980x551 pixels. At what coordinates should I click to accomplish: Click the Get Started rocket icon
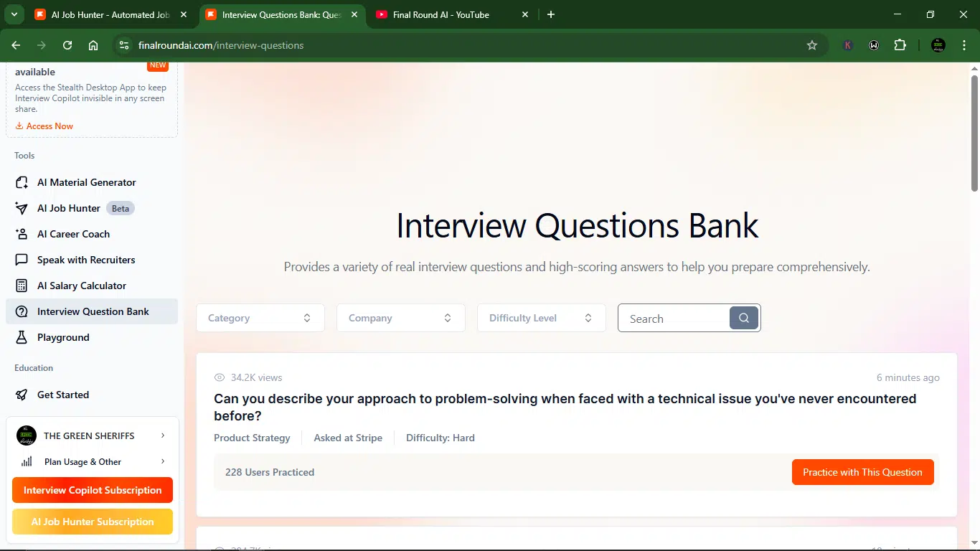(x=22, y=395)
